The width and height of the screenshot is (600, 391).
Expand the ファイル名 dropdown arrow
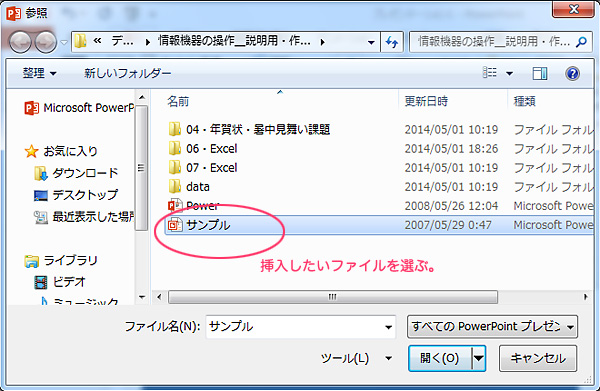(x=388, y=327)
